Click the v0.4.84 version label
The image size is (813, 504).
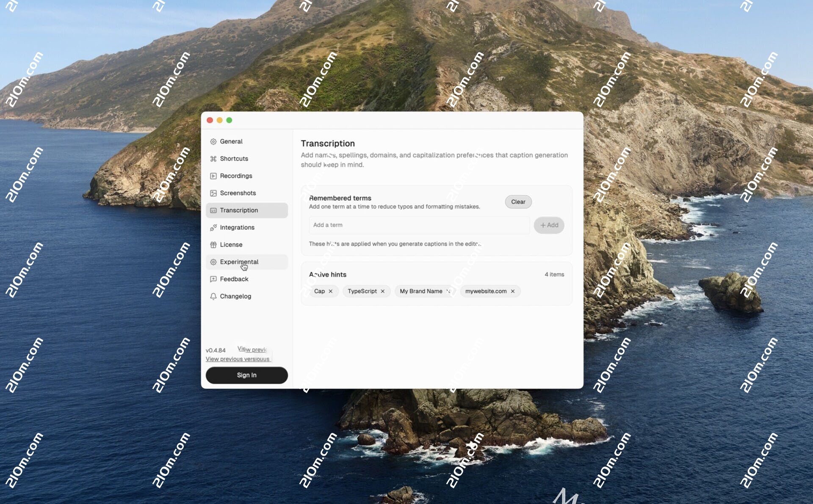point(216,350)
